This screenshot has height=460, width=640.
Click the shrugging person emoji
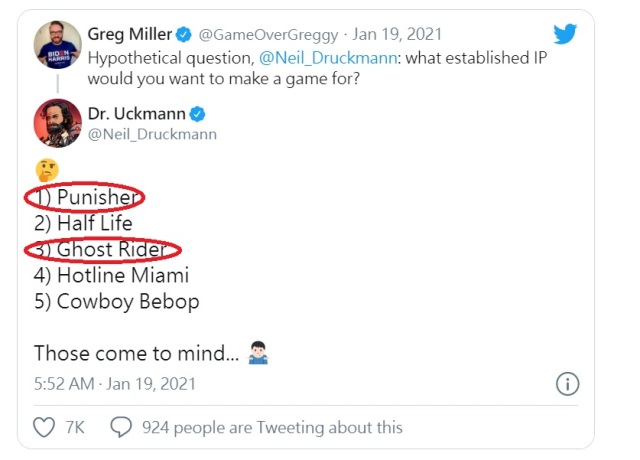click(258, 353)
